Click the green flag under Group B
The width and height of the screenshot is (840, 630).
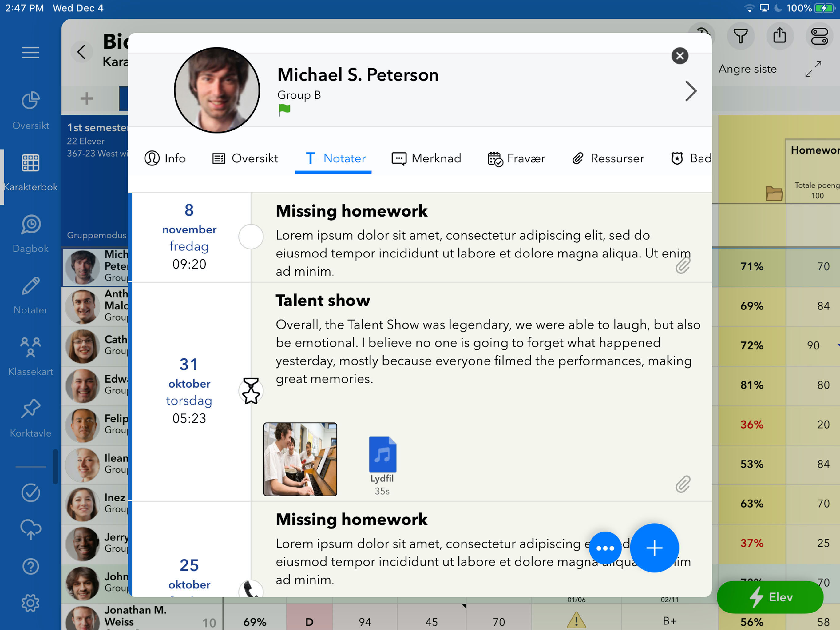(x=284, y=110)
